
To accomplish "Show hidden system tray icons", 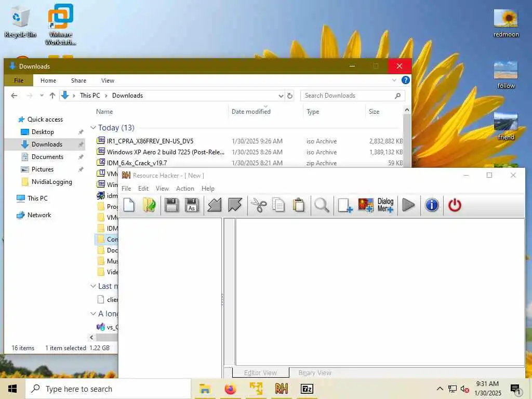I will pos(440,389).
